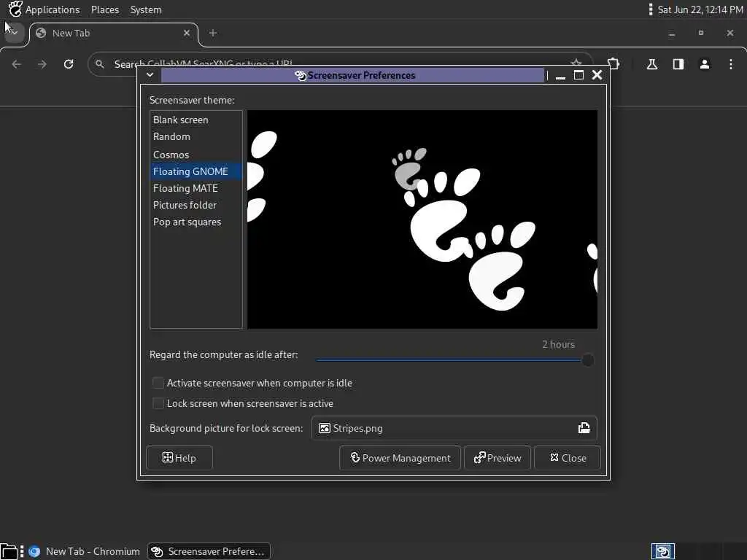Screen dimensions: 747x560
Task: Open a new Chromium tab with plus
Action: [213, 33]
